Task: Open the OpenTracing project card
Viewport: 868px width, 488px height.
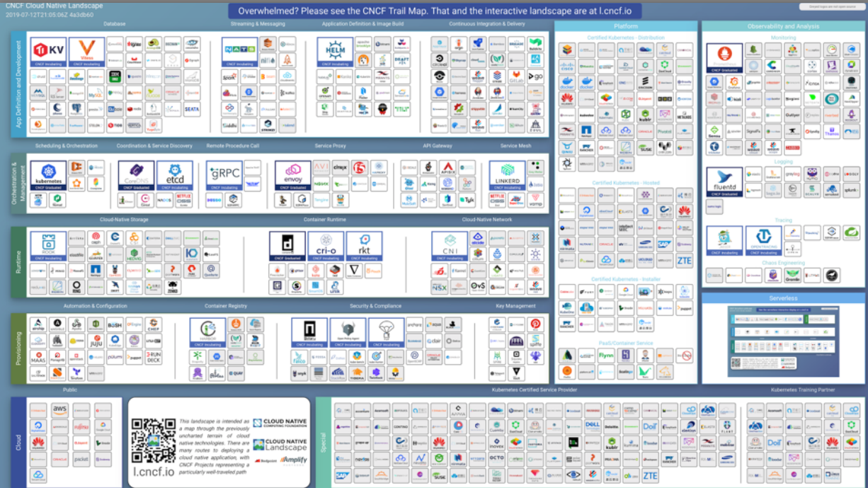Action: pyautogui.click(x=763, y=241)
